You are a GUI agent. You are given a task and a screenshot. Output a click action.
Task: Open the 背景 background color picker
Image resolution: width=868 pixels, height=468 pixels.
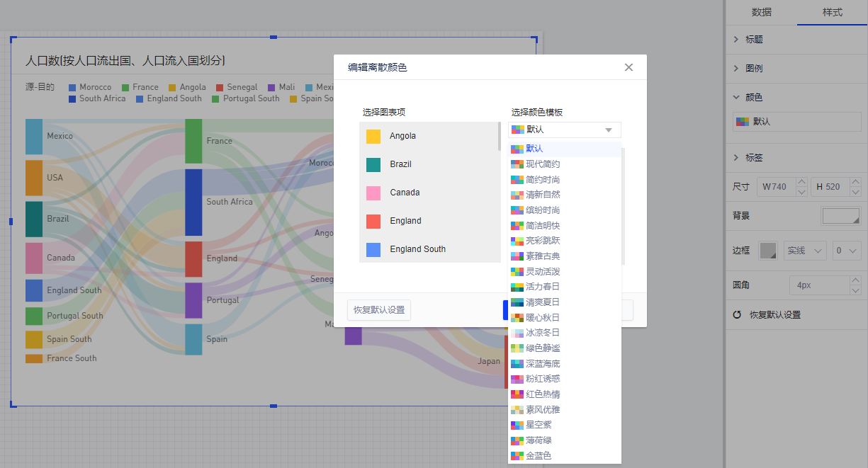tap(840, 216)
